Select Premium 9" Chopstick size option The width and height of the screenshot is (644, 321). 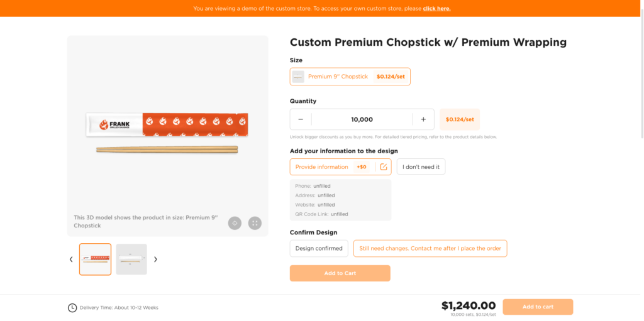350,77
